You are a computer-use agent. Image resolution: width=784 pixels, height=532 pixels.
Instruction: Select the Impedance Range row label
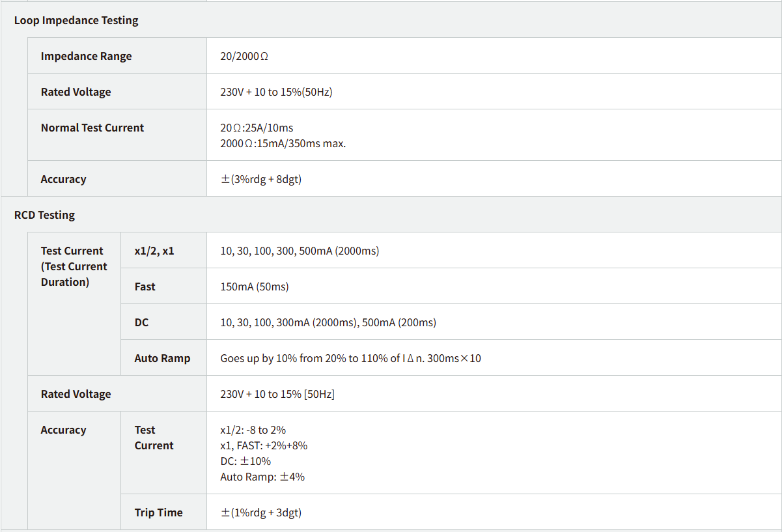pos(86,56)
